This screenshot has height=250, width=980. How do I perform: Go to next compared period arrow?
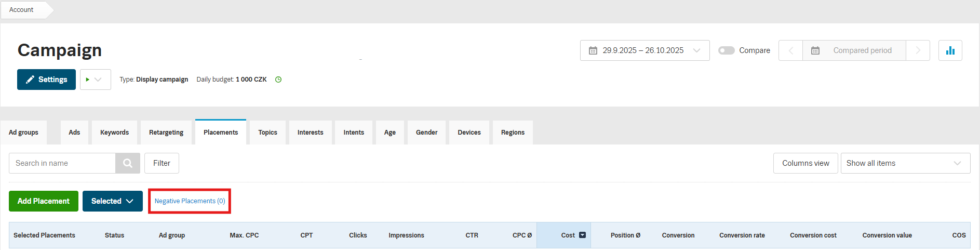[x=918, y=50]
